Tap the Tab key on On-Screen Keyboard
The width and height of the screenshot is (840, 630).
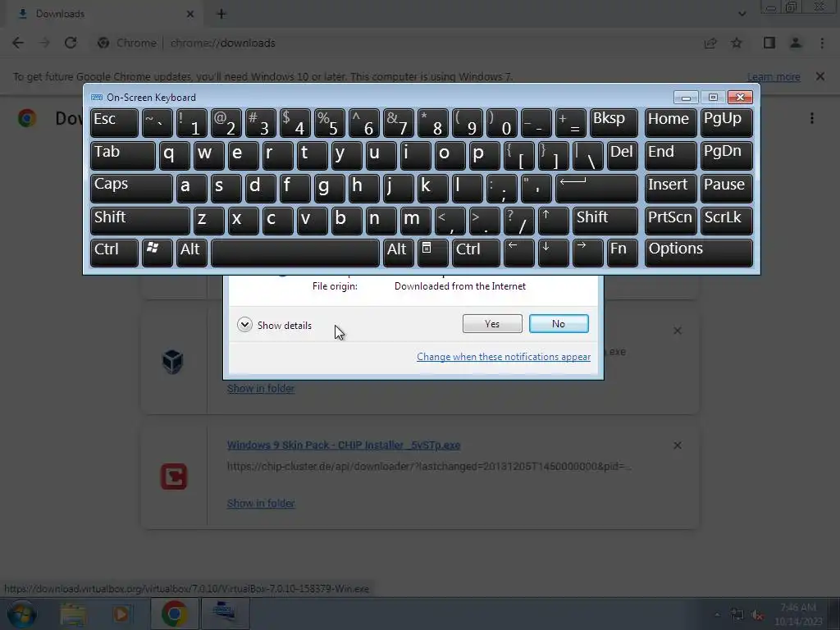pyautogui.click(x=123, y=155)
